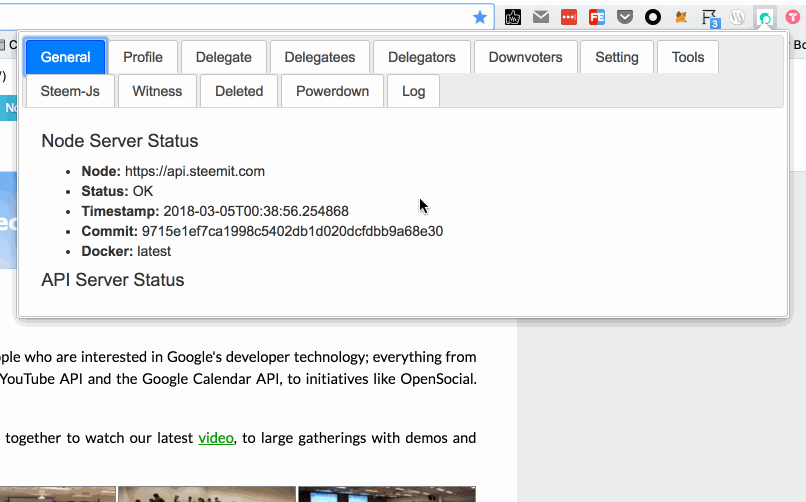
Task: Click the Node Server Status heading
Action: pos(120,141)
